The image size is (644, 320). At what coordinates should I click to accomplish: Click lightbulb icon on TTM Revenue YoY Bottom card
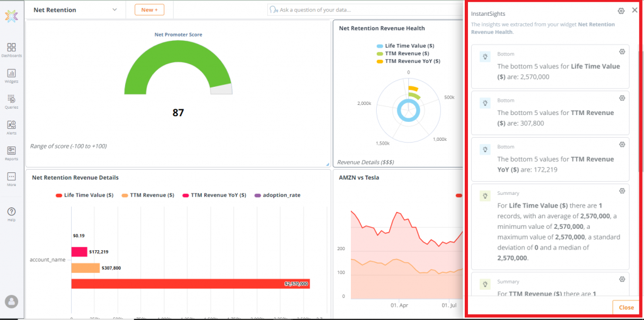pos(485,150)
